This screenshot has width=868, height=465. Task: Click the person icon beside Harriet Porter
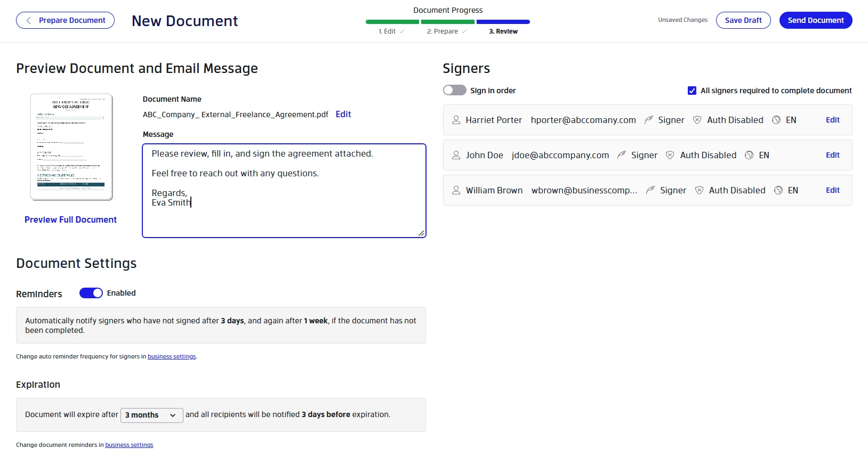pyautogui.click(x=456, y=120)
